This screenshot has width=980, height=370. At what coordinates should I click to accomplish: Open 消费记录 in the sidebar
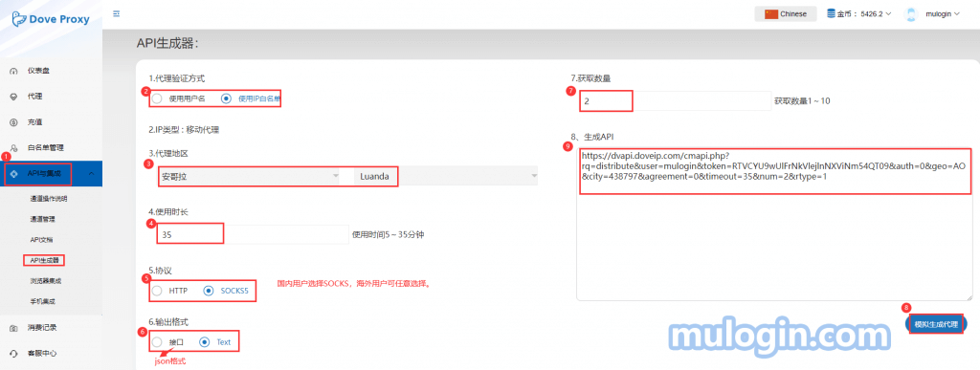pyautogui.click(x=42, y=328)
